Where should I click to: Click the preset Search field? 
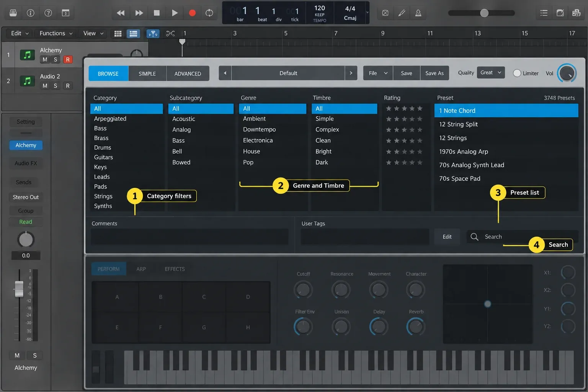pyautogui.click(x=523, y=237)
